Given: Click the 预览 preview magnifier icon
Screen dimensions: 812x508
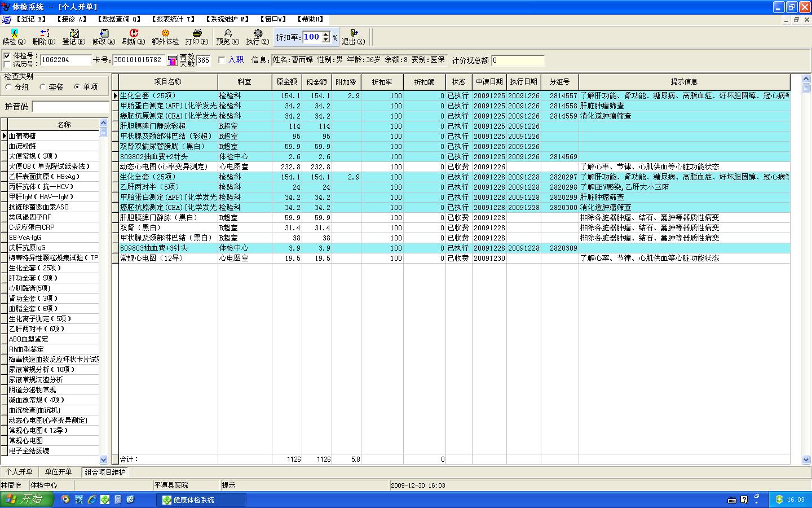Looking at the screenshot, I should pyautogui.click(x=228, y=34).
